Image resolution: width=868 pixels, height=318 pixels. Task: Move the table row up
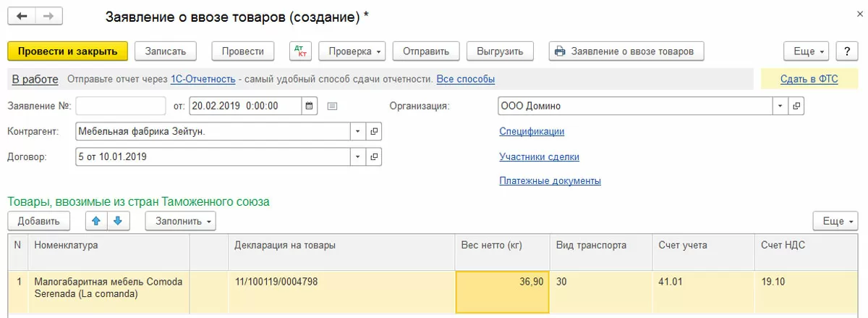pyautogui.click(x=96, y=221)
